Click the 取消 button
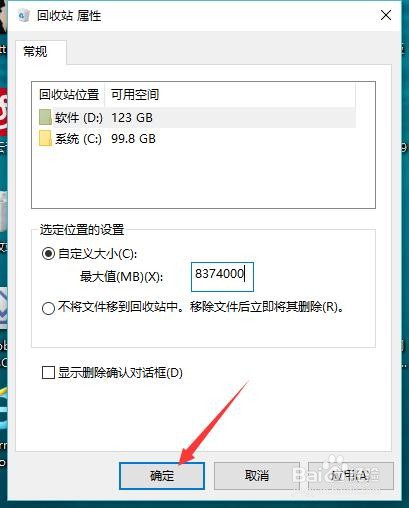Viewport: 409px width, 508px height. click(256, 476)
